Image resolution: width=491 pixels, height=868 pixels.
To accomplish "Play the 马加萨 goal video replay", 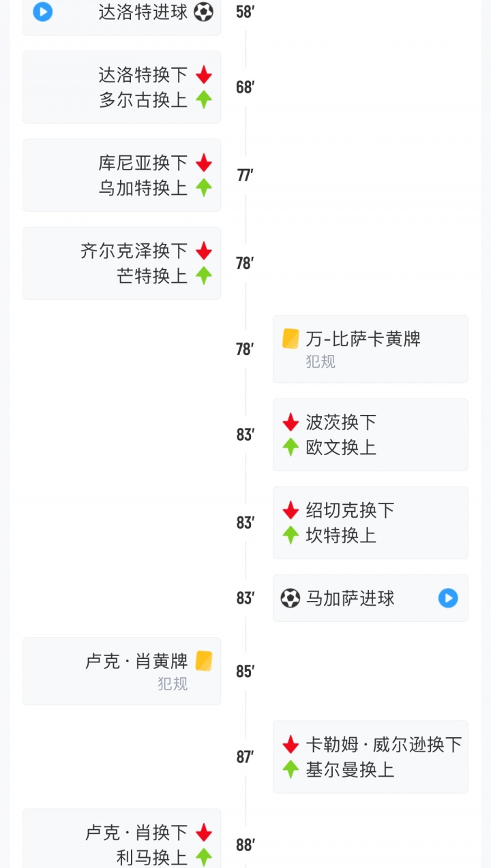I will (447, 598).
